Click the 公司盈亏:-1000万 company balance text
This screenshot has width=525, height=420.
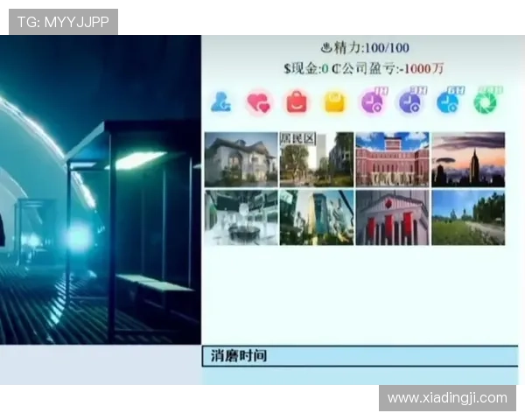point(388,68)
